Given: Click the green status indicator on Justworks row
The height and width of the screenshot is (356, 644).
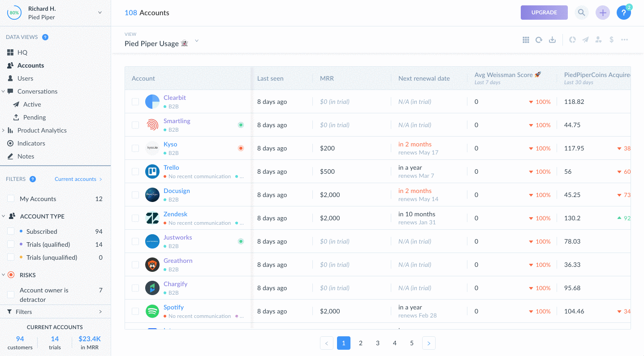Looking at the screenshot, I should (241, 241).
